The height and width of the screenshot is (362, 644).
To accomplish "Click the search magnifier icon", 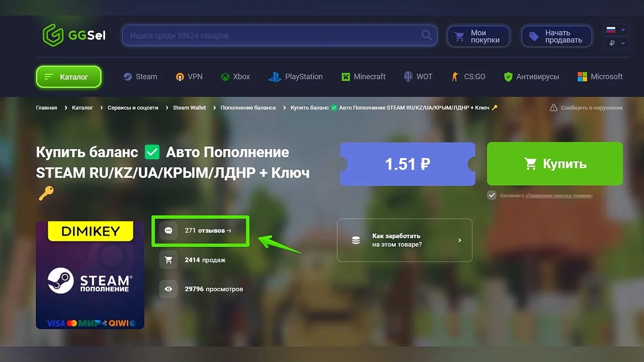I will (427, 36).
